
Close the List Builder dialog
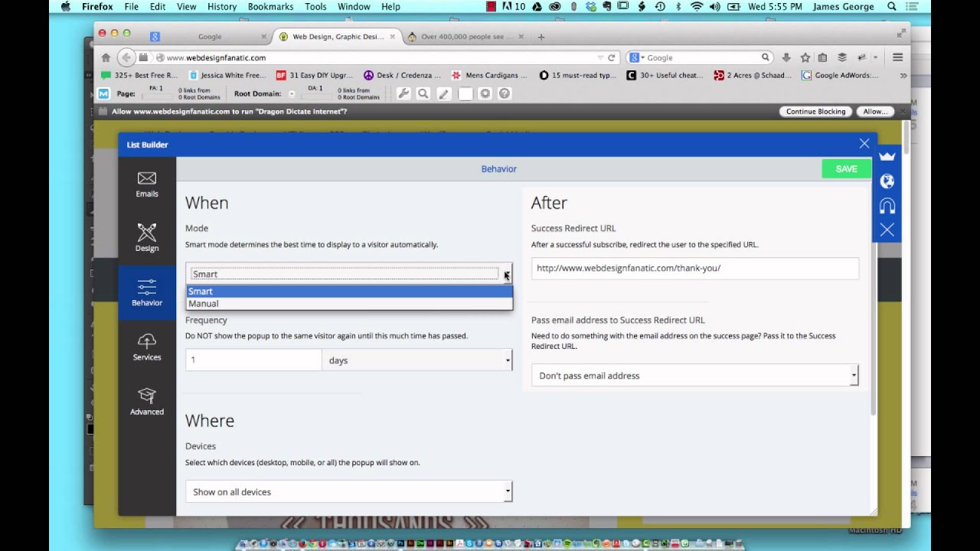(x=864, y=144)
